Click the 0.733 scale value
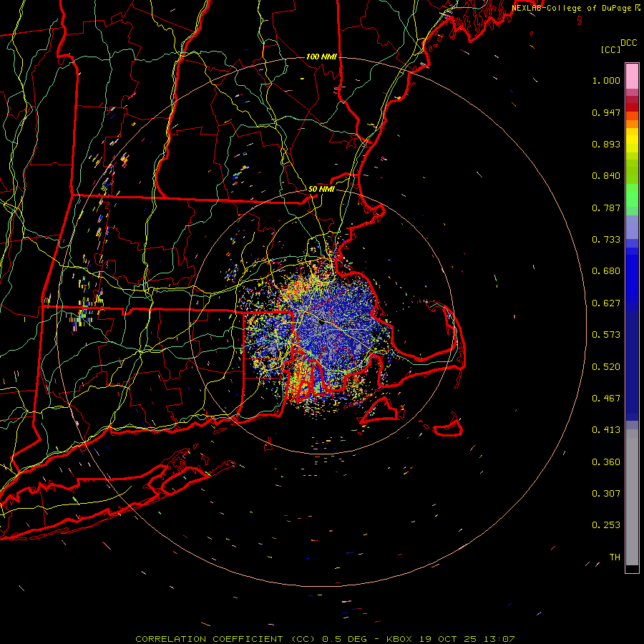Viewport: 644px width, 644px height. 606,240
